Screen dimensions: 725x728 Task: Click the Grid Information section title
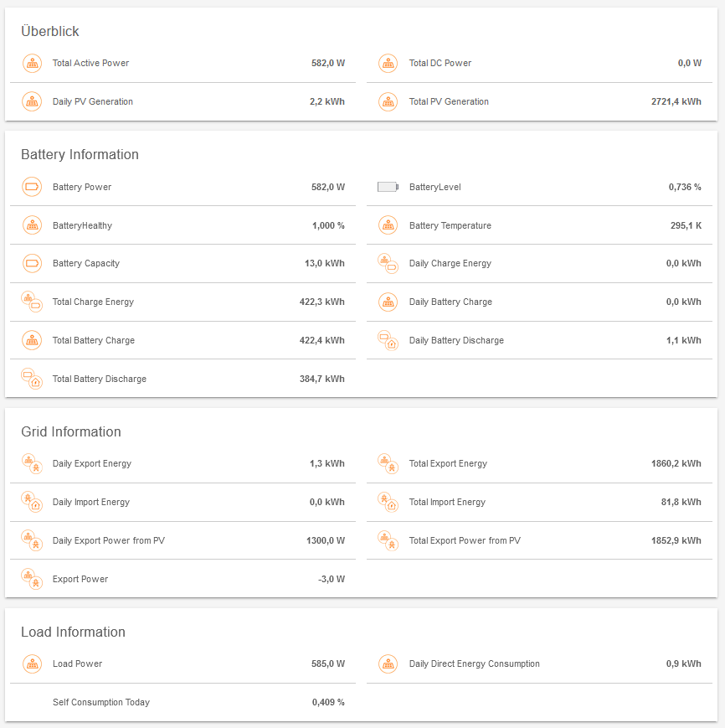71,431
